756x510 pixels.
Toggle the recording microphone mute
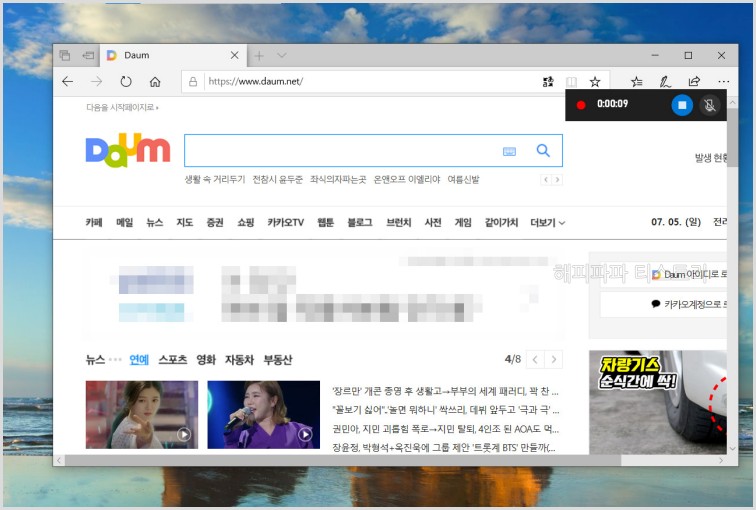[709, 105]
